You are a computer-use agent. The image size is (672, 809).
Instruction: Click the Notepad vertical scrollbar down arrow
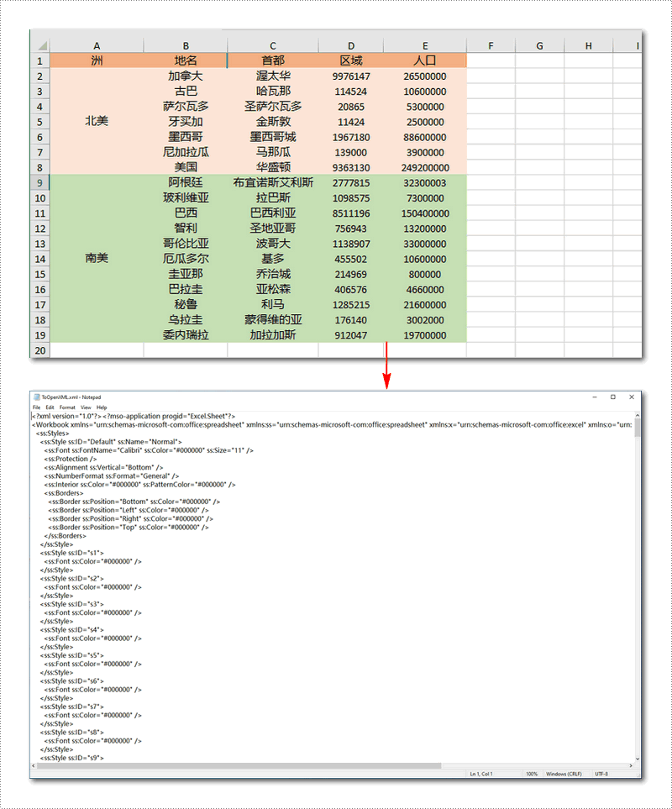click(x=638, y=759)
